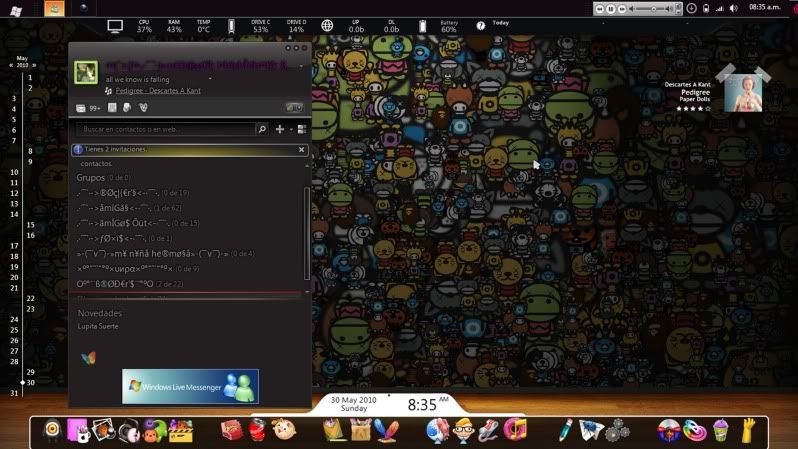Image resolution: width=798 pixels, height=449 pixels.
Task: Click the add contact plus icon
Action: (x=279, y=129)
